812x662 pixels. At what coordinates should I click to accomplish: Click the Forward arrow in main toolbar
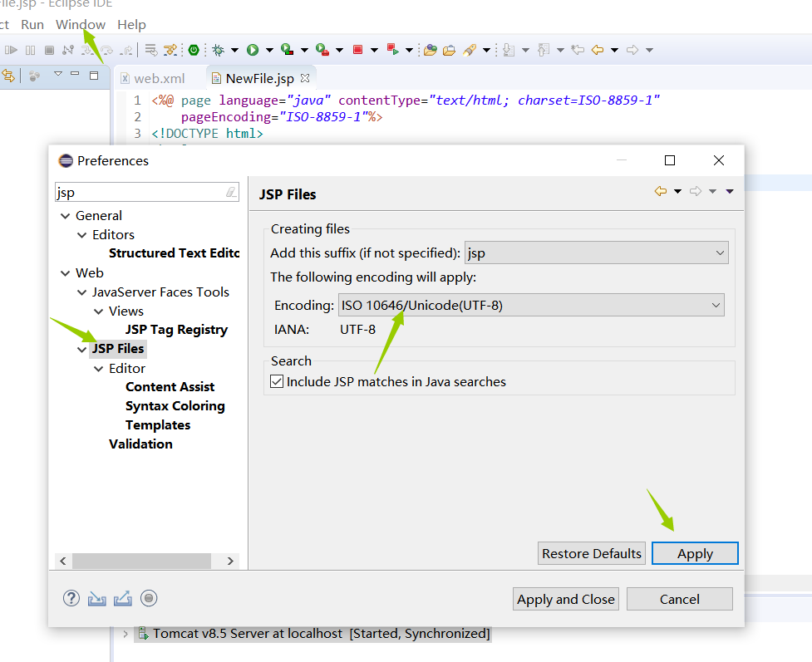(x=632, y=50)
